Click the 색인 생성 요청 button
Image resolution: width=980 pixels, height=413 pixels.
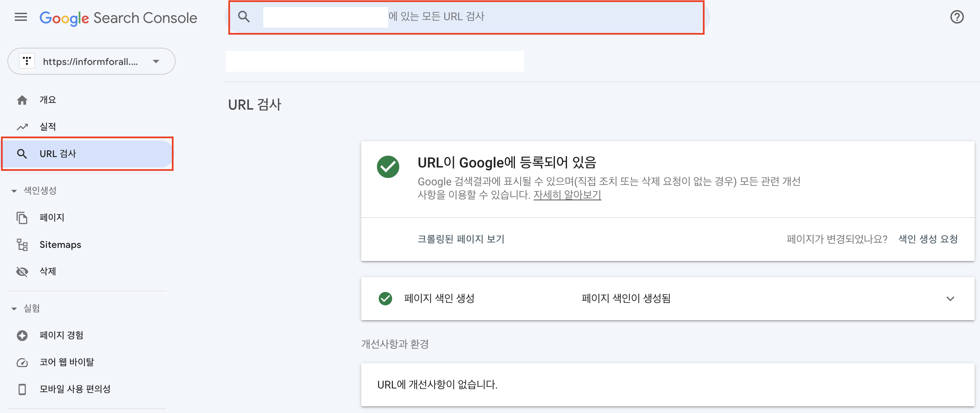pyautogui.click(x=928, y=239)
